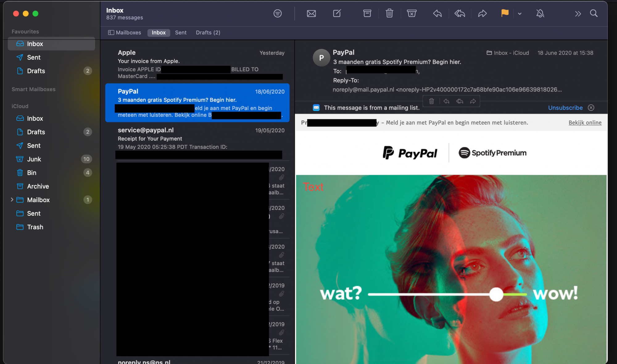Open iCloud Inbox mailbox
This screenshot has width=617, height=364.
[x=51, y=118]
